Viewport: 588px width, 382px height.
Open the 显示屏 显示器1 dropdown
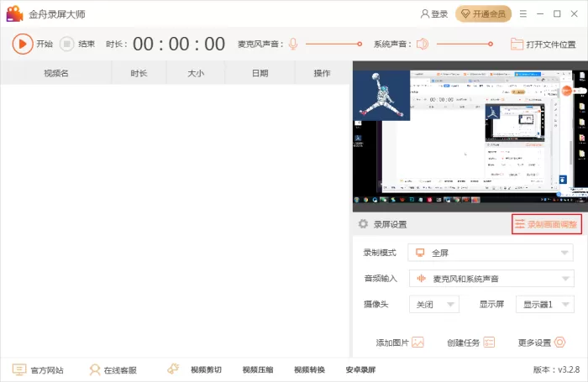coord(545,305)
